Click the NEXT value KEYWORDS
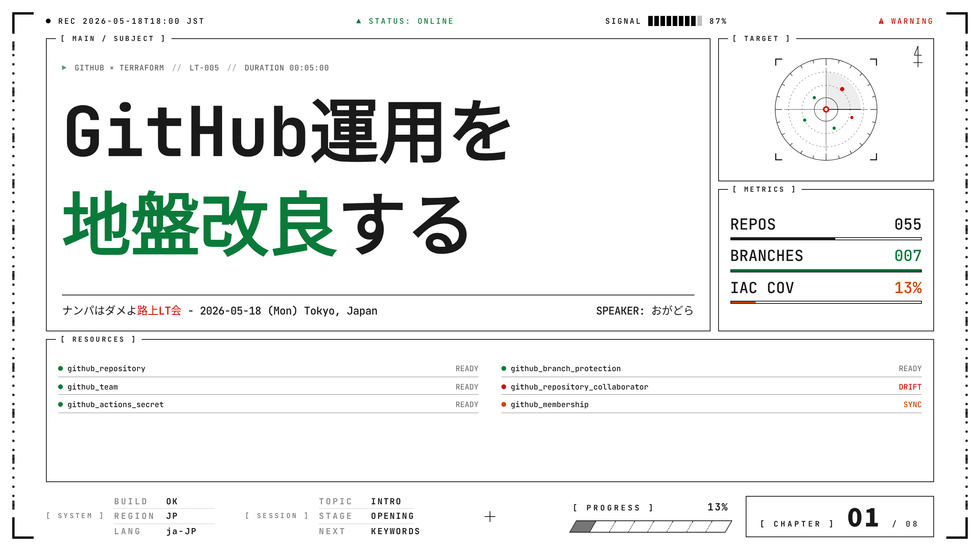 pyautogui.click(x=395, y=531)
